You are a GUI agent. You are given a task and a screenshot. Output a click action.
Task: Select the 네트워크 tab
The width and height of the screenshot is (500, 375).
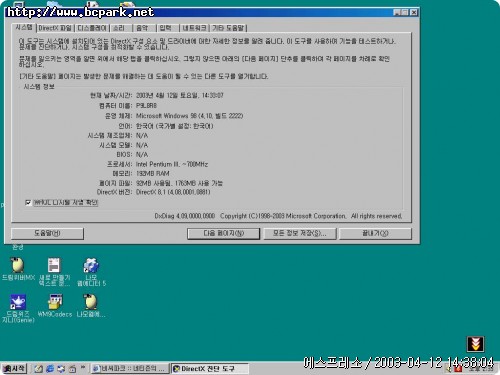194,28
